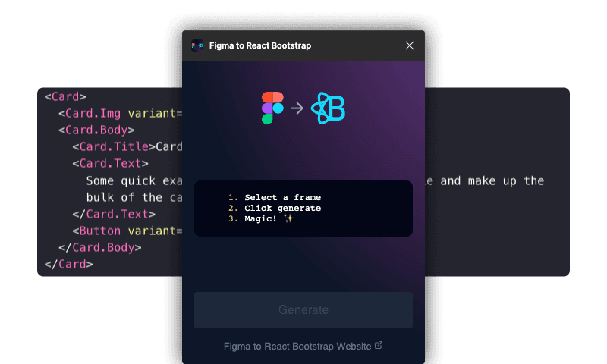
Task: Click the <Button variant= code line
Action: (x=127, y=231)
